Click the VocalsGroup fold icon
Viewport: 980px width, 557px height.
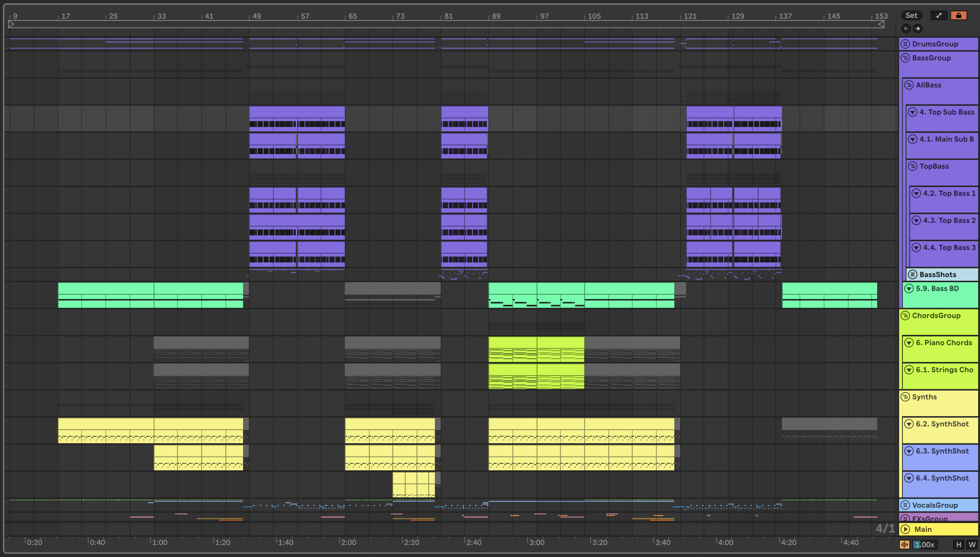[905, 505]
